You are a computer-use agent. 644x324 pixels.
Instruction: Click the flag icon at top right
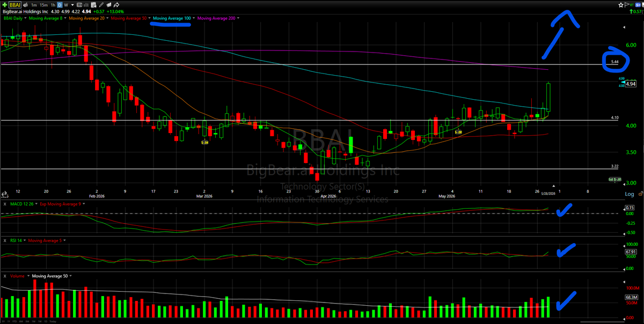627,5
